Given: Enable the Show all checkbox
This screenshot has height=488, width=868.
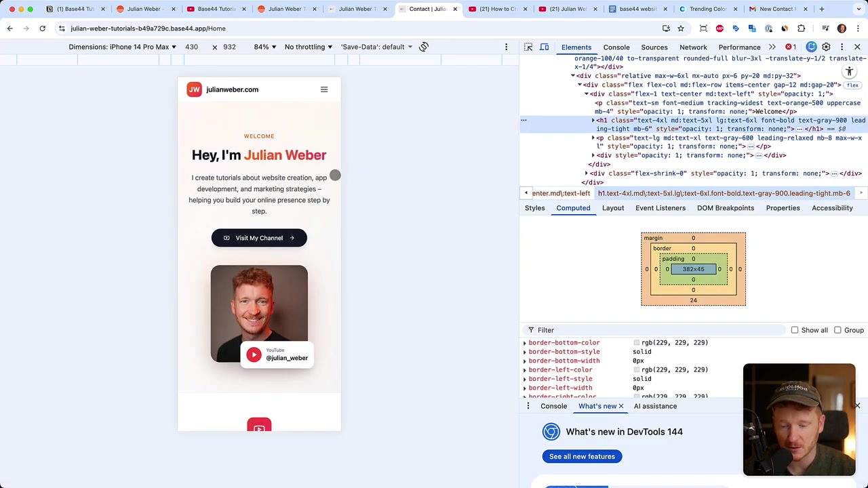Looking at the screenshot, I should pyautogui.click(x=795, y=330).
